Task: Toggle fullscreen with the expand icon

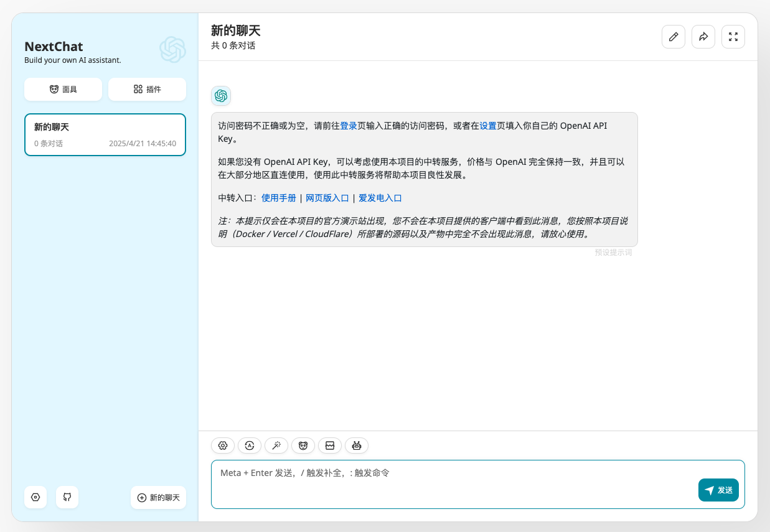Action: coord(733,37)
